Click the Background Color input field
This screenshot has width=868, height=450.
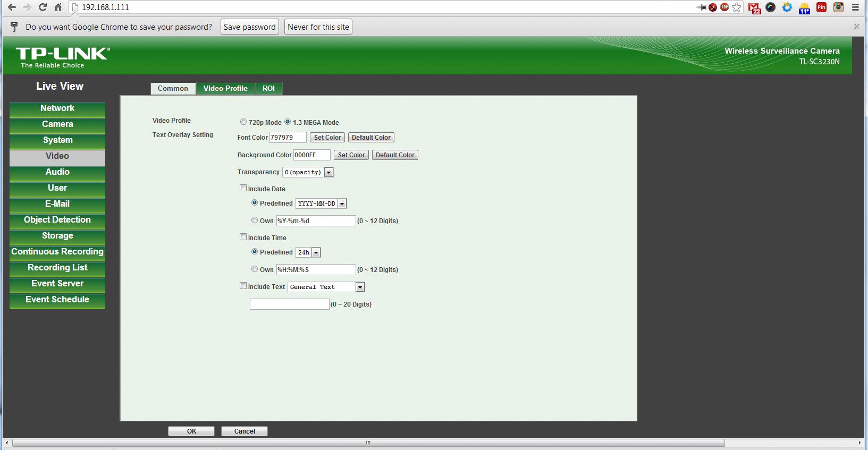(x=311, y=155)
